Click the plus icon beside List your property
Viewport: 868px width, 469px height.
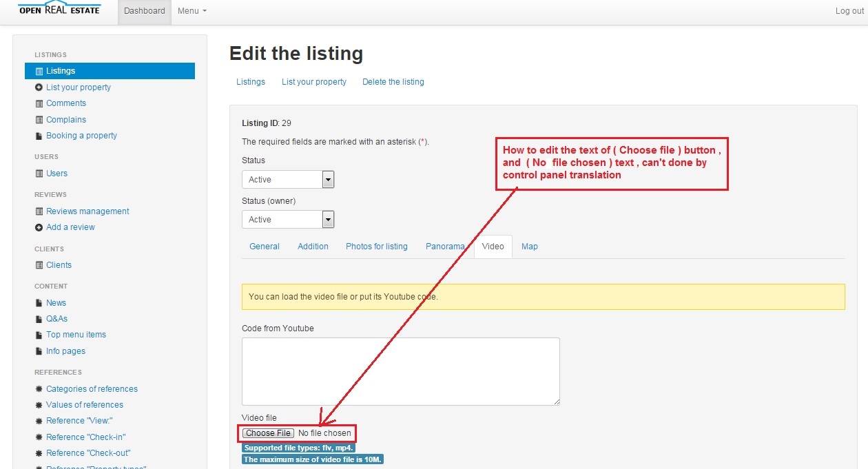tap(39, 87)
